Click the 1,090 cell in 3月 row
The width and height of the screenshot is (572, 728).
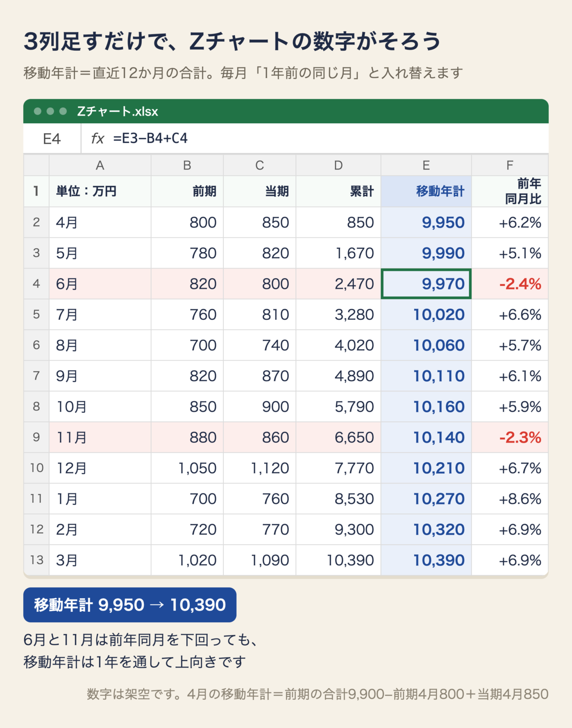tap(260, 560)
